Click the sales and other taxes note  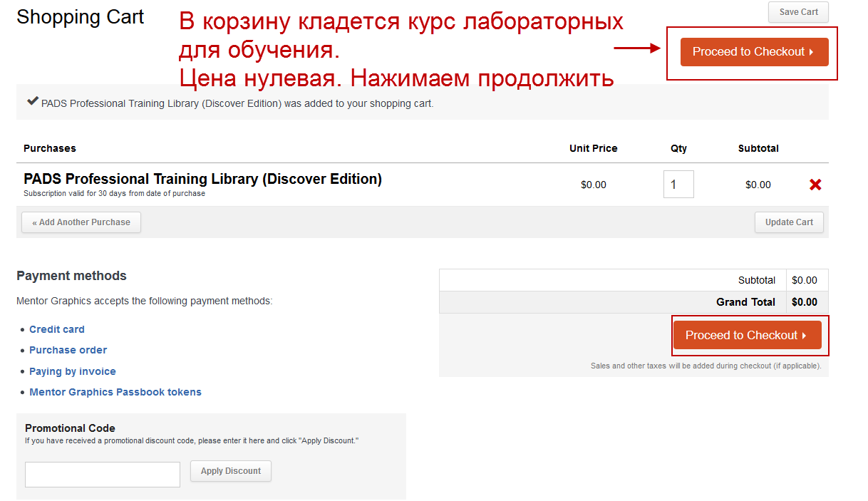[706, 366]
